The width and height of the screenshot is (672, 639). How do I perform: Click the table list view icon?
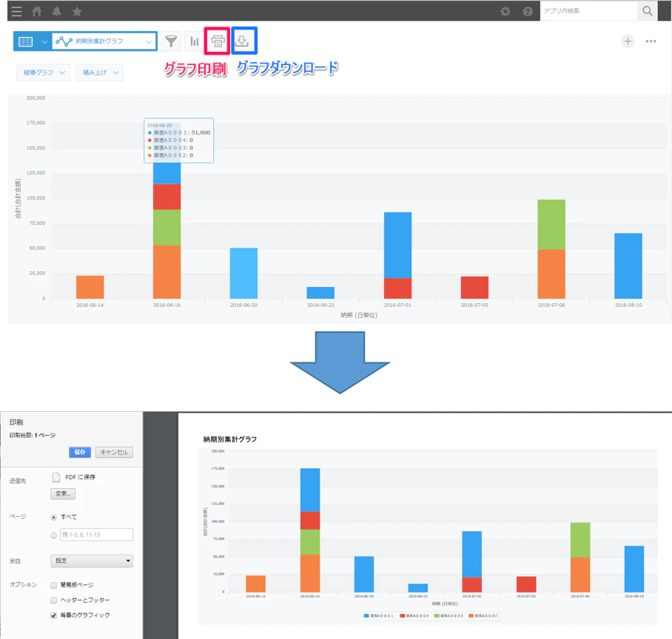click(x=26, y=41)
